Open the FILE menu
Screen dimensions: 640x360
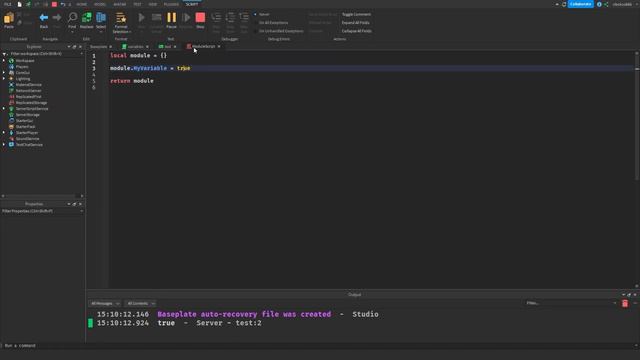click(8, 4)
